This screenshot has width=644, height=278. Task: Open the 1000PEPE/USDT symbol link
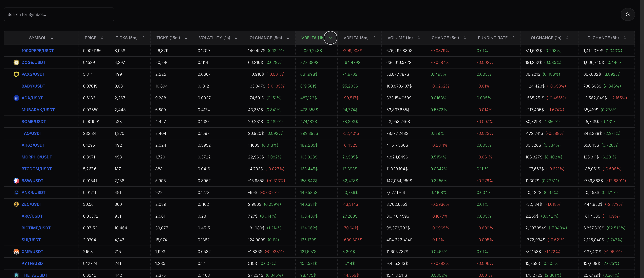pos(38,51)
